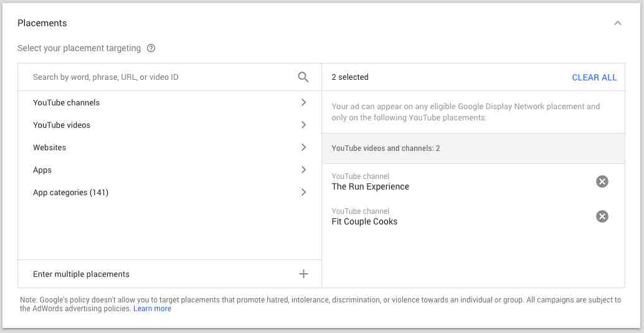Open App categories (141) list
Screen dimensions: 644x333
(x=169, y=192)
